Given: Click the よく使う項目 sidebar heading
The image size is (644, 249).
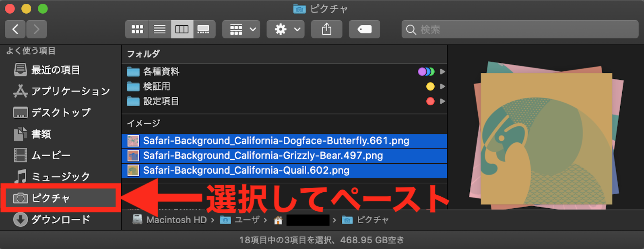Looking at the screenshot, I should tap(31, 51).
